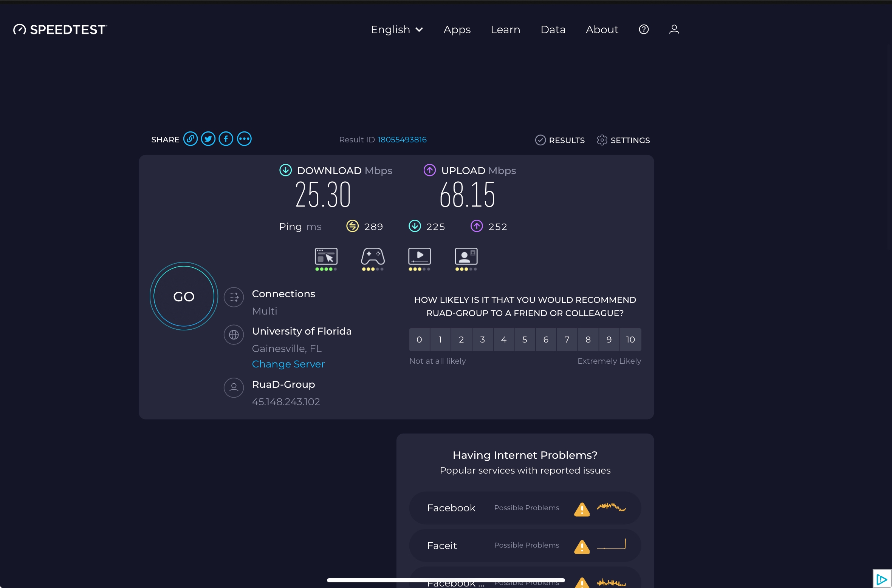This screenshot has width=892, height=588.
Task: Select rating 5 in recommendation scale
Action: (525, 340)
